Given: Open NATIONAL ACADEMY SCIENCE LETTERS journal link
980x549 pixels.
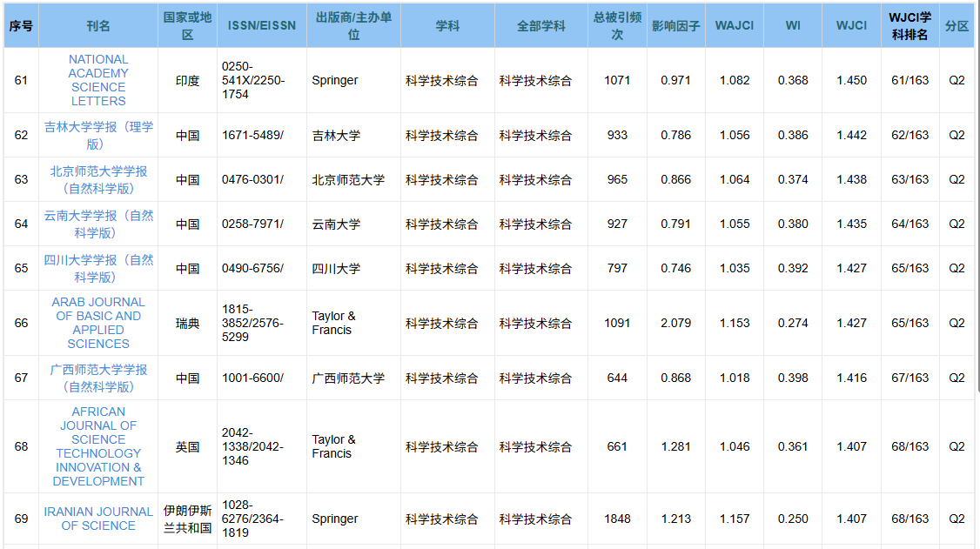Looking at the screenshot, I should [x=98, y=80].
